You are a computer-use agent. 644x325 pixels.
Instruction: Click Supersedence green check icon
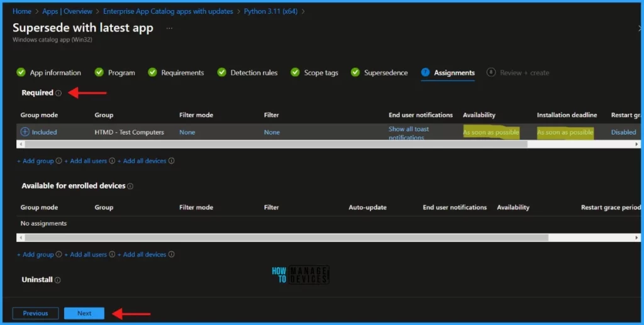(355, 72)
